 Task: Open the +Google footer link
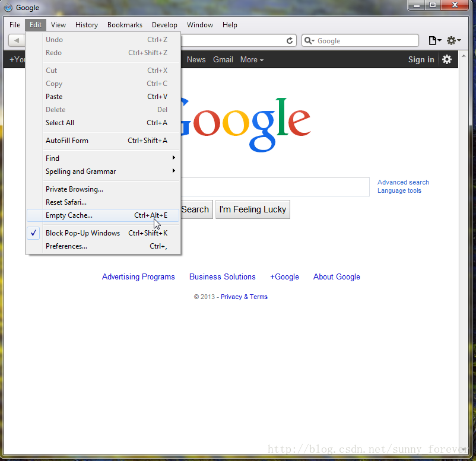click(x=284, y=277)
